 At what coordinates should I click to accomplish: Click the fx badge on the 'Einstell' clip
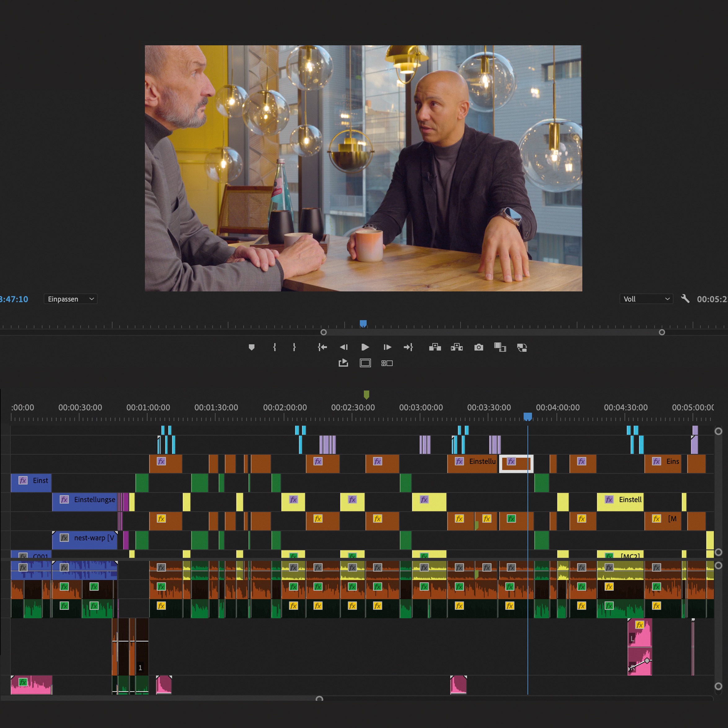[609, 500]
